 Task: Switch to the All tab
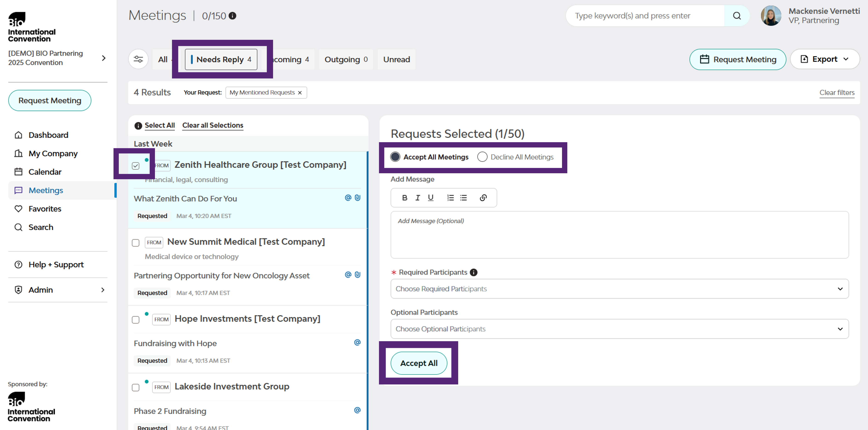[163, 60]
